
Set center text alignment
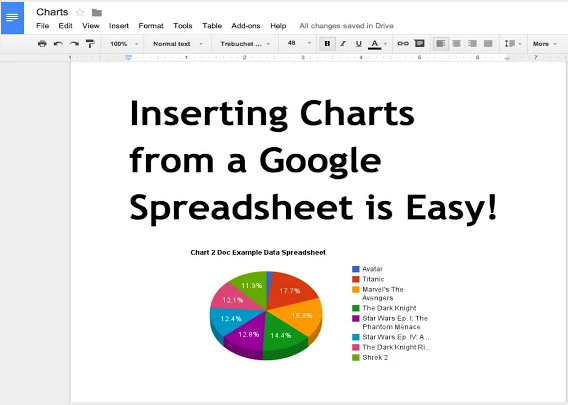coord(456,44)
